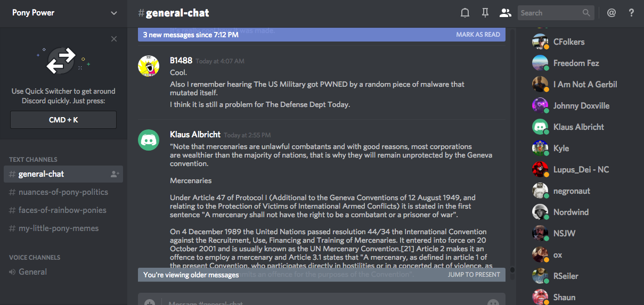Join the General voice channel
Image resolution: width=644 pixels, height=305 pixels.
32,272
